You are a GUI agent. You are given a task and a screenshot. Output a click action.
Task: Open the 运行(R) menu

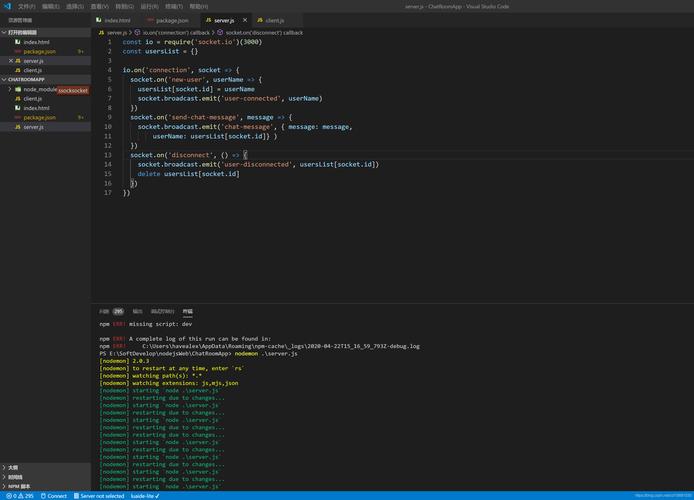click(149, 7)
